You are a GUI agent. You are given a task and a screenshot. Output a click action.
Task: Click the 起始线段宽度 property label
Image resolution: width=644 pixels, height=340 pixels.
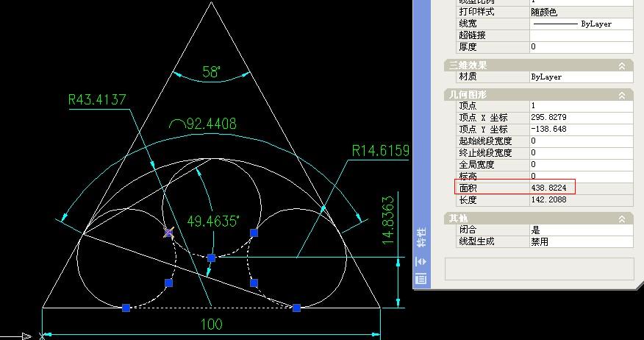pos(485,141)
